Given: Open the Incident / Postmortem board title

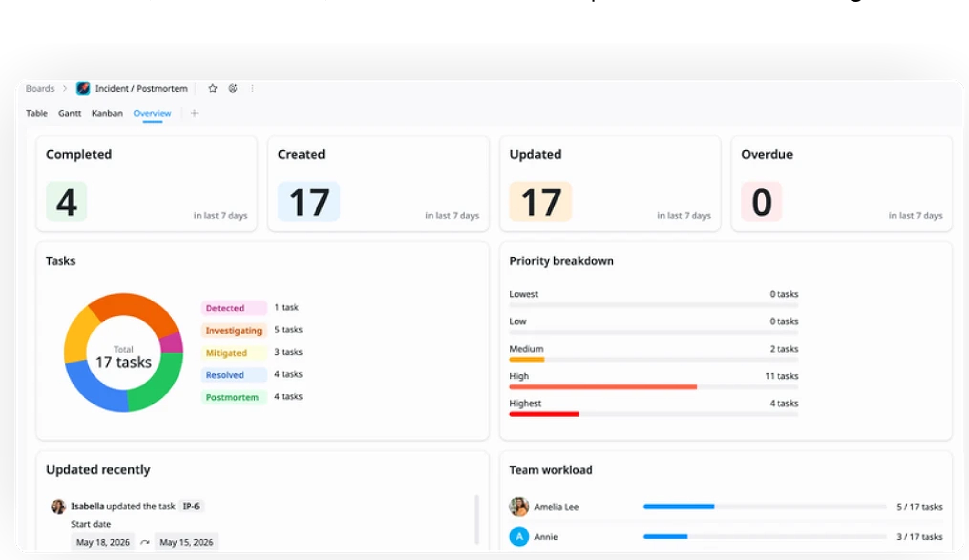Looking at the screenshot, I should coord(141,88).
